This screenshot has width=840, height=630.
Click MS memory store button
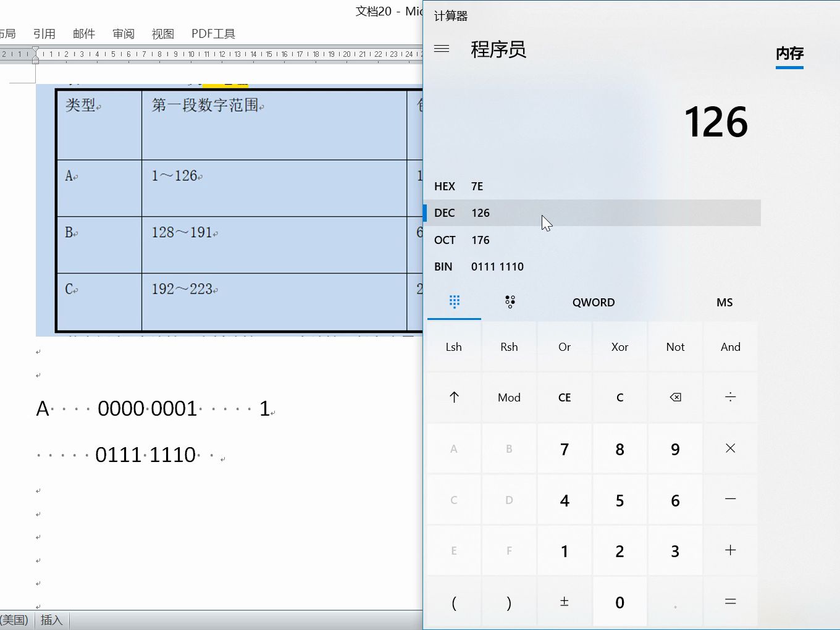point(724,302)
